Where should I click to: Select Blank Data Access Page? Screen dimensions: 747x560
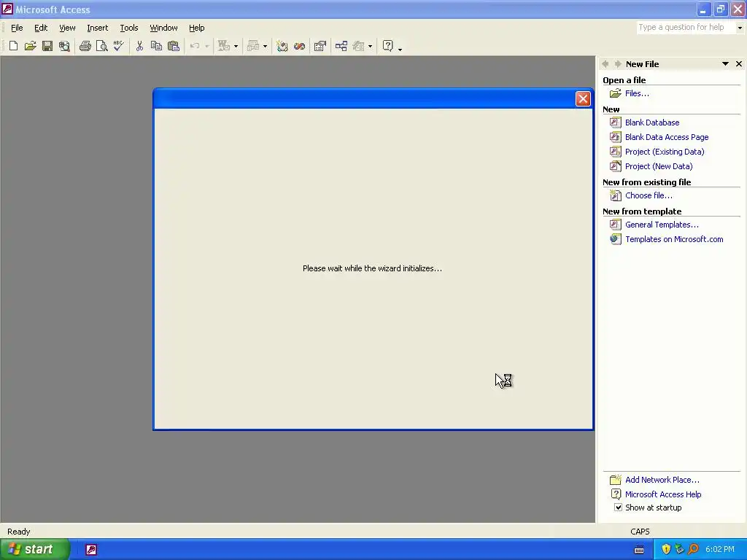(667, 137)
